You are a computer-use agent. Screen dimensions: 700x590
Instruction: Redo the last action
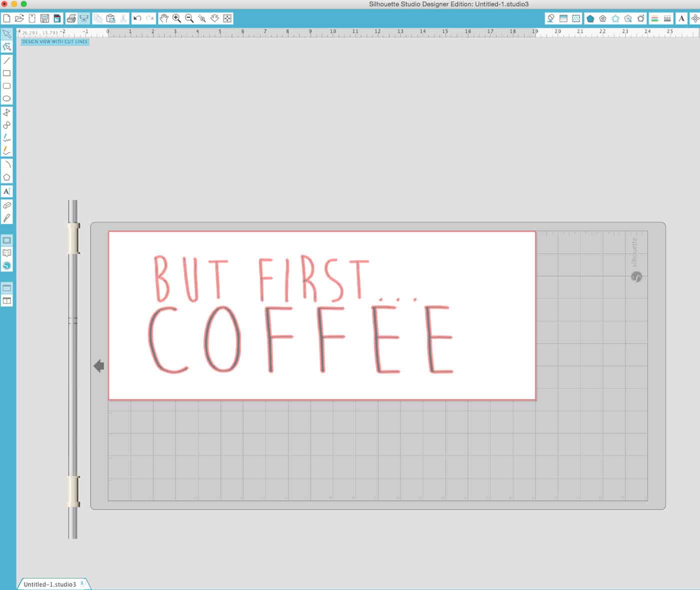tap(150, 18)
